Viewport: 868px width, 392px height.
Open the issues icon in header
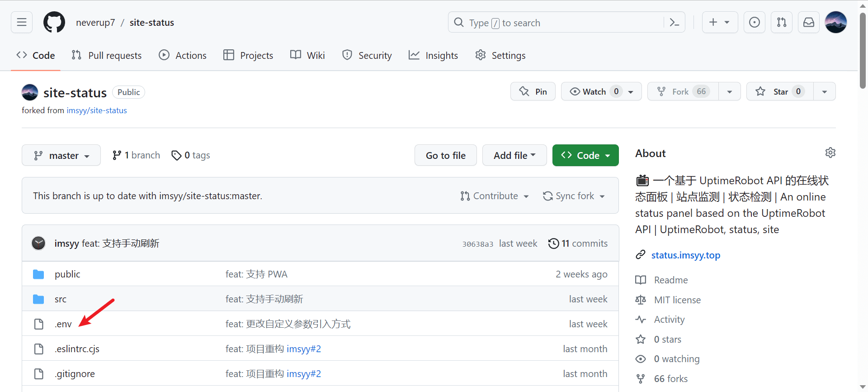click(x=754, y=22)
